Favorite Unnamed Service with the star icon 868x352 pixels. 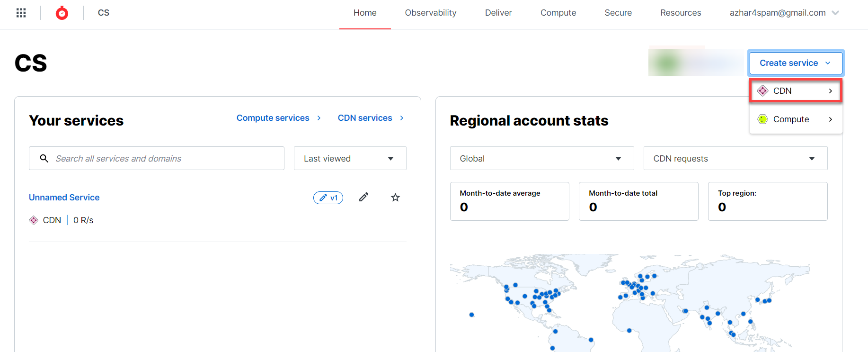point(395,198)
